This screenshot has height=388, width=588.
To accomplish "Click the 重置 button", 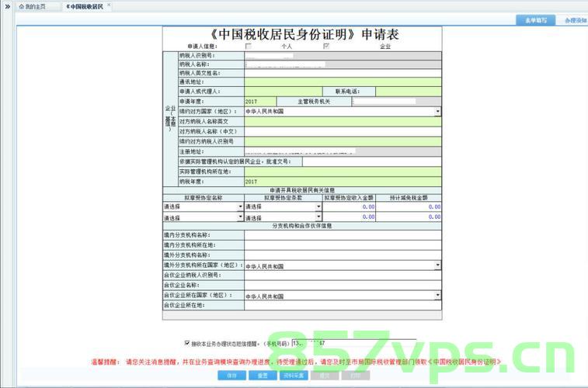I will pyautogui.click(x=263, y=376).
